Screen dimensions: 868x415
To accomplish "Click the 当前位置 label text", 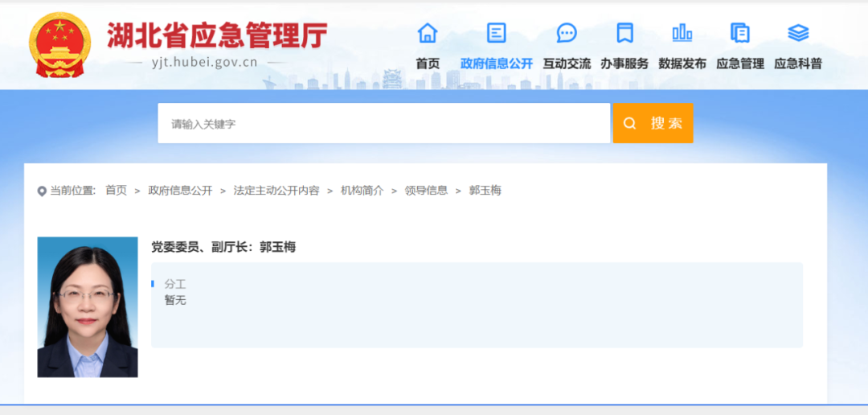I will (x=73, y=191).
